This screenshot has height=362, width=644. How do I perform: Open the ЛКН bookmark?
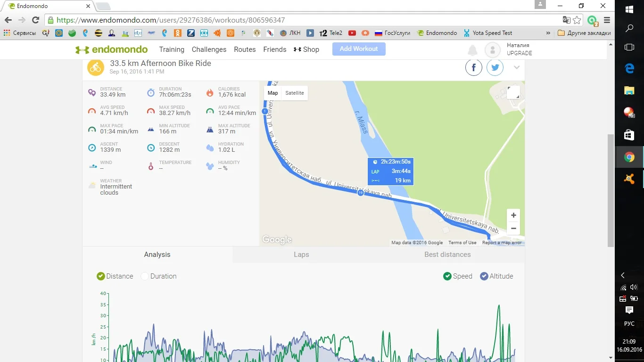290,33
